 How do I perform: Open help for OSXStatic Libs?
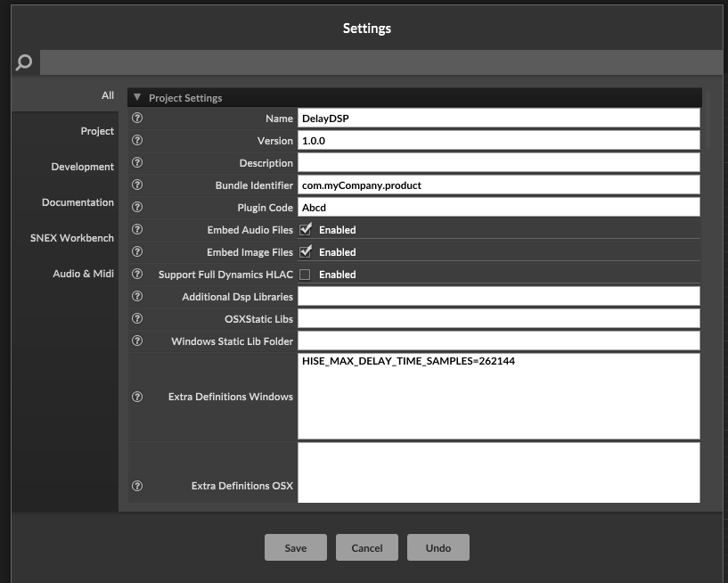137,318
